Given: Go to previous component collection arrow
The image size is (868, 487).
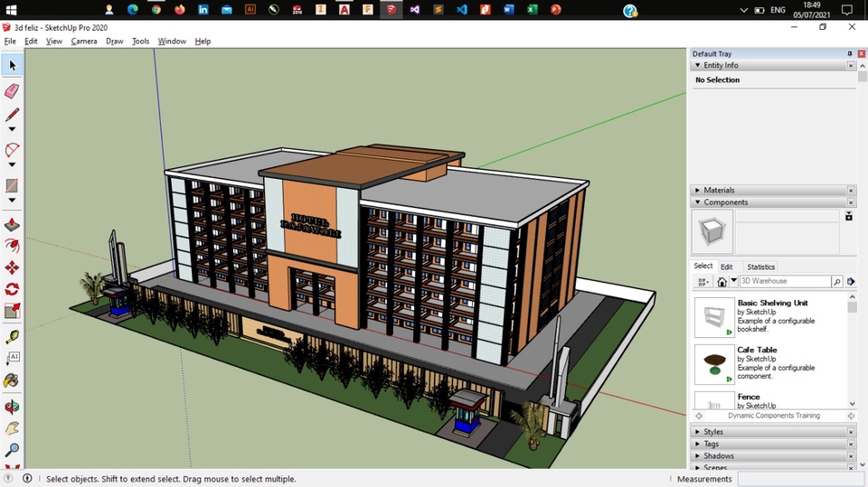Looking at the screenshot, I should coord(699,416).
